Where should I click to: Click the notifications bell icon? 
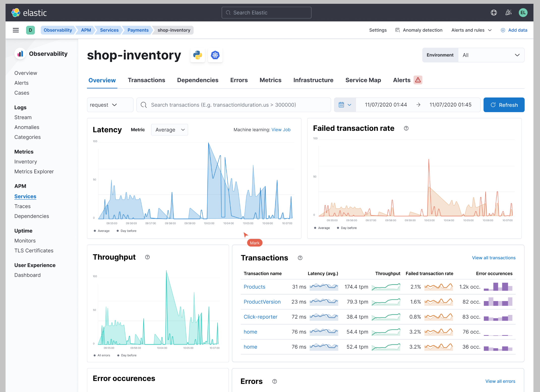coord(508,12)
